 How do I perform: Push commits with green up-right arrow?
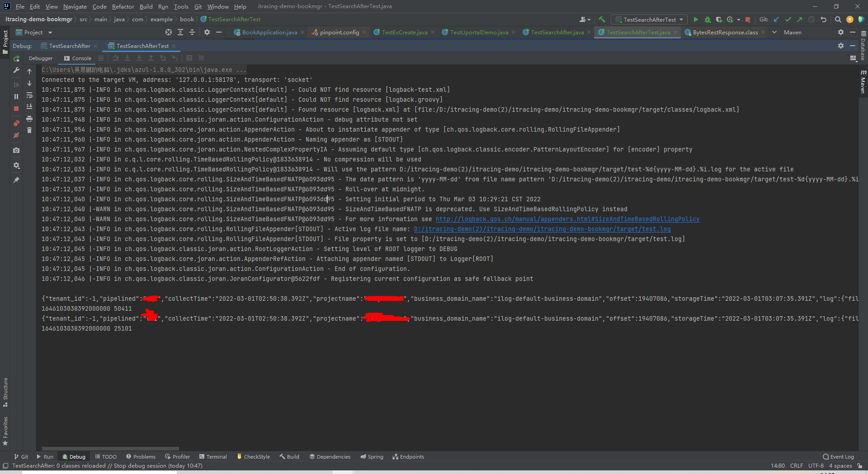click(800, 19)
